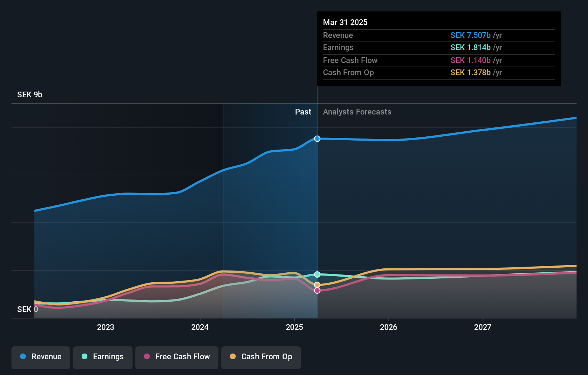The width and height of the screenshot is (588, 375).
Task: Click the pink Free Cash Flow data point
Action: coord(317,291)
